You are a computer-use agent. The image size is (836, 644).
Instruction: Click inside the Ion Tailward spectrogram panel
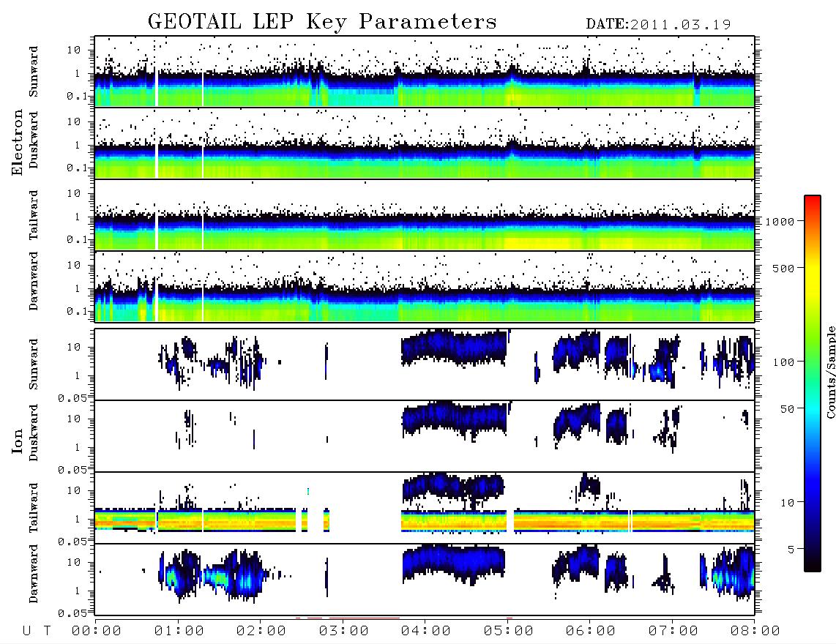425,508
